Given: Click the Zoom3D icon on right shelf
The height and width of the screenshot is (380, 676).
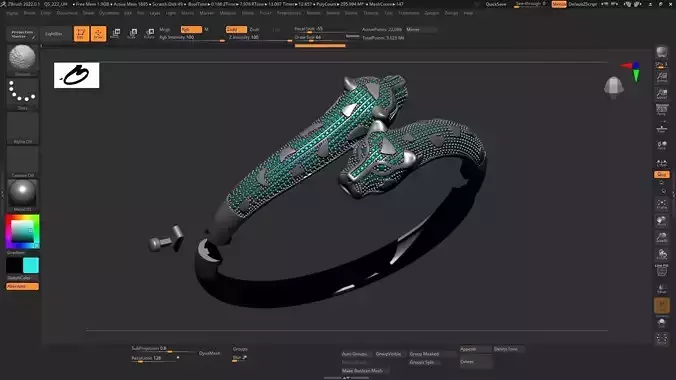Looking at the screenshot, I should point(662,238).
